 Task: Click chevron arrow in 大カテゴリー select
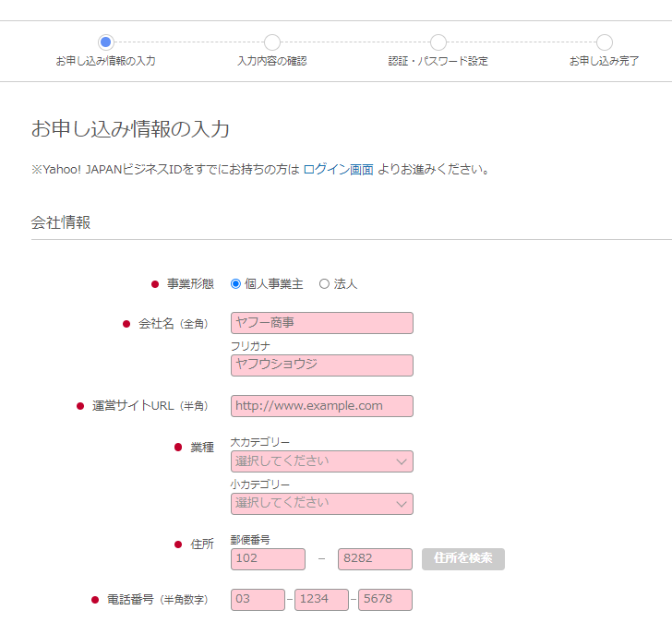[x=401, y=461]
